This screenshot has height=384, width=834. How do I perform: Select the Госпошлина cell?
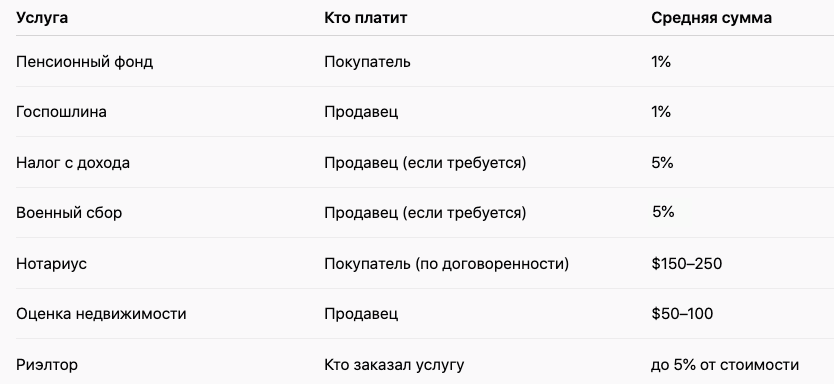point(61,112)
